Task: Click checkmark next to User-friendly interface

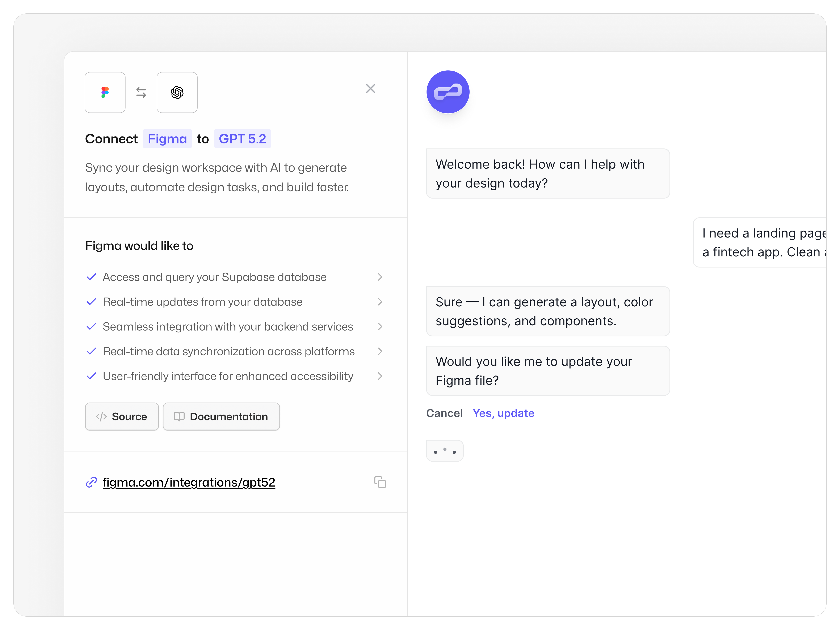Action: (x=92, y=376)
